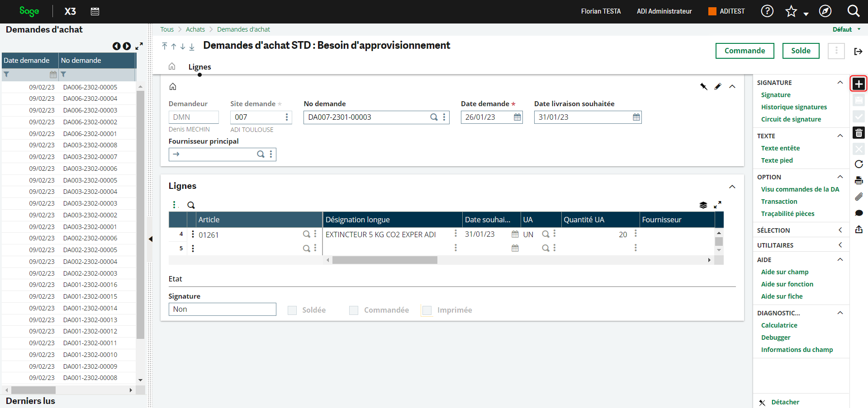Viewport: 868px width, 408px height.
Task: Open the Date livraison souhaitée calendar picker
Action: pyautogui.click(x=636, y=117)
